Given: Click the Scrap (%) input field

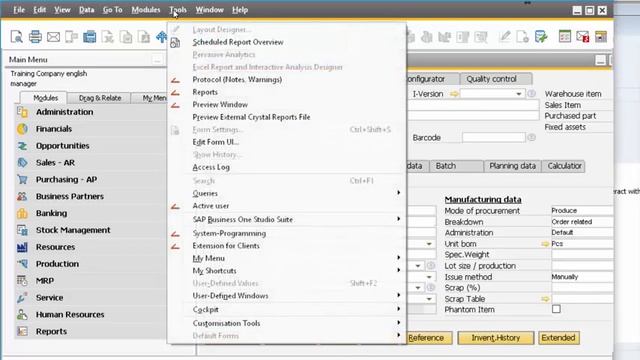Looking at the screenshot, I should (x=582, y=288).
